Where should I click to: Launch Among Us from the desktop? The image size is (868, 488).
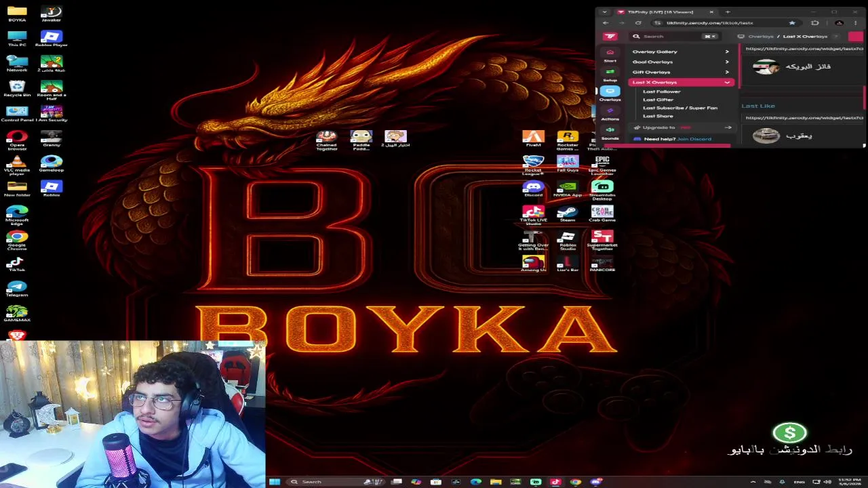coord(533,264)
